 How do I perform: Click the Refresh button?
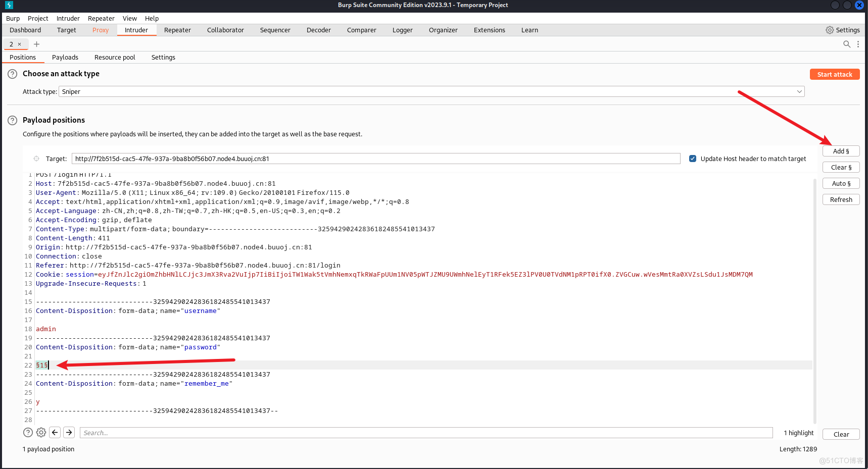pos(841,199)
